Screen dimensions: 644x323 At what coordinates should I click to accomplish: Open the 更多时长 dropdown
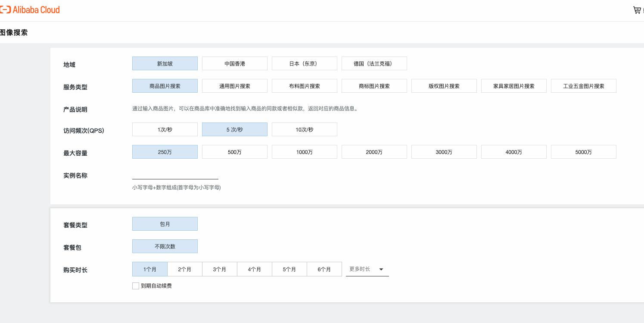(367, 269)
